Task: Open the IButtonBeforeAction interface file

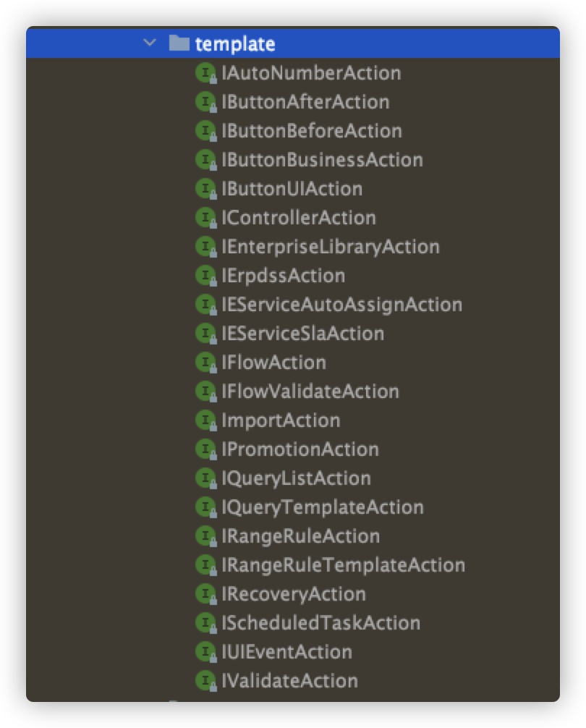Action: point(311,131)
